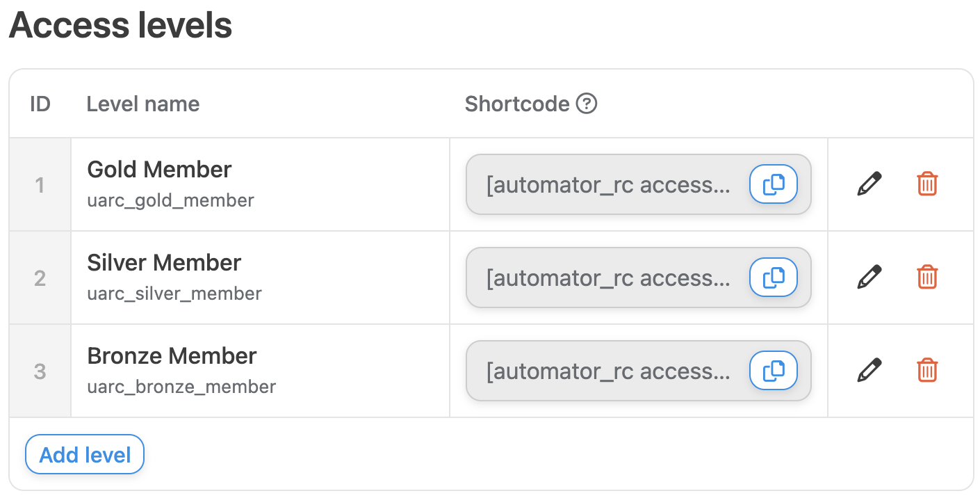Copy the Bronze Member shortcode
980x498 pixels.
coord(773,371)
